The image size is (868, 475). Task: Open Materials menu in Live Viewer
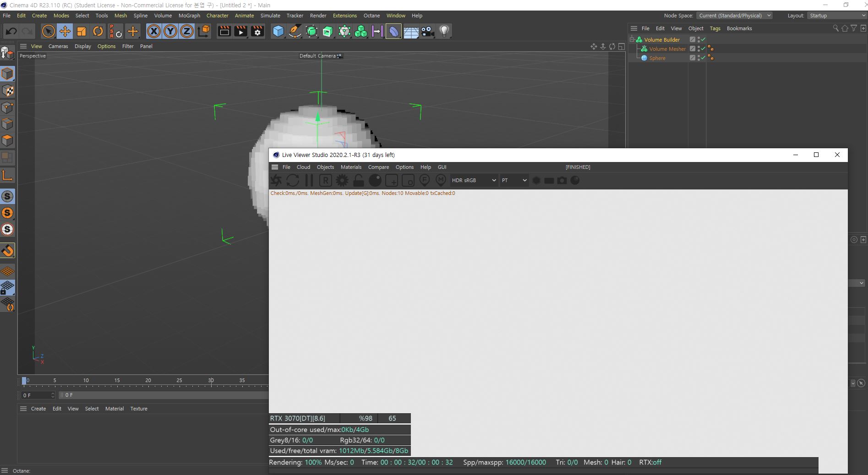(x=351, y=167)
